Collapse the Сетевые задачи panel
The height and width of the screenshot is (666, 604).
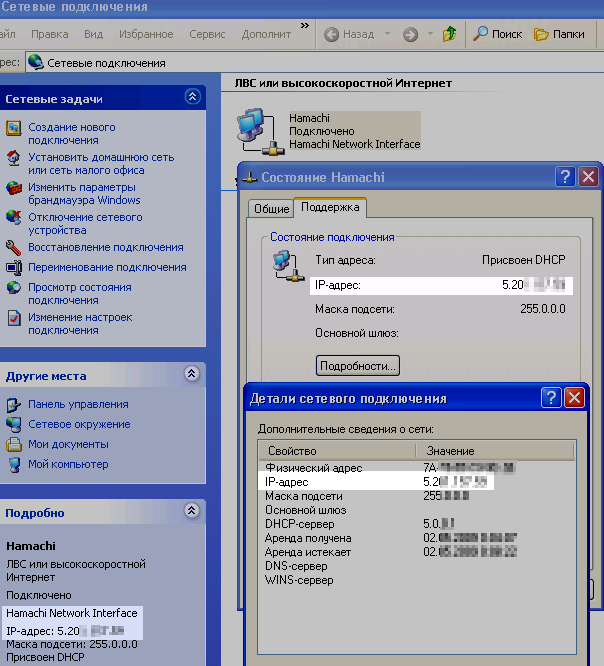pyautogui.click(x=192, y=97)
